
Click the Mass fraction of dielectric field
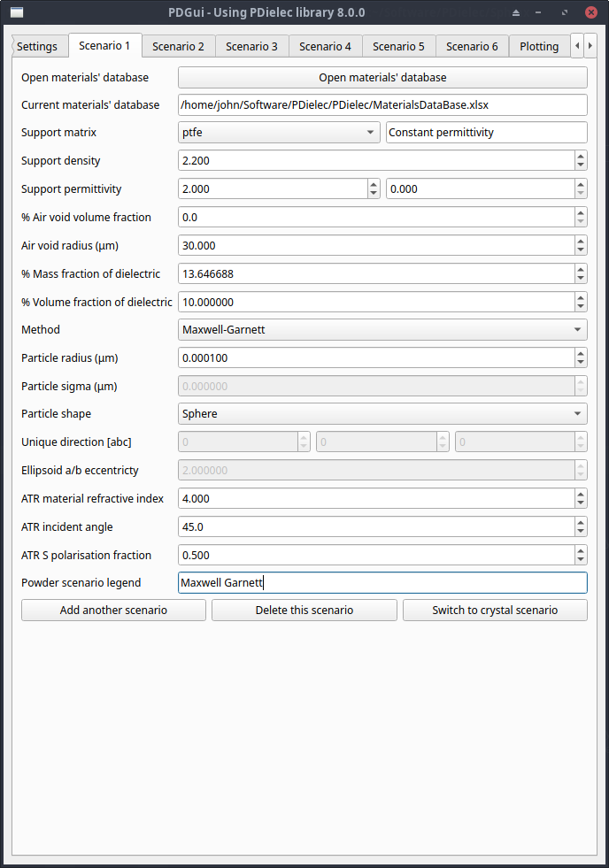click(376, 273)
